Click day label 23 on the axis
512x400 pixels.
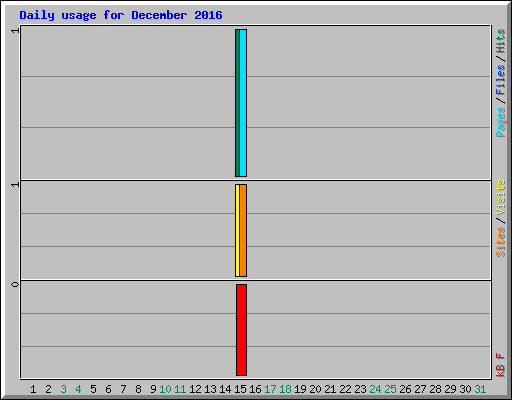tap(360, 389)
